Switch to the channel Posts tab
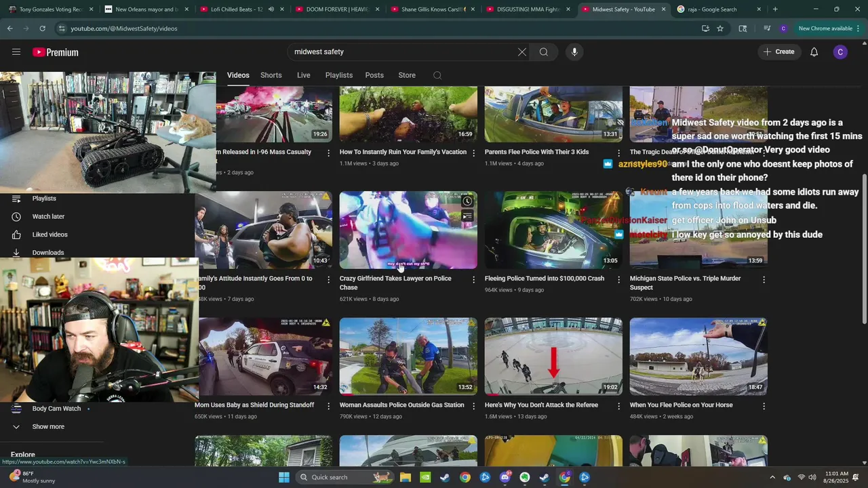The height and width of the screenshot is (488, 868). coord(374,75)
